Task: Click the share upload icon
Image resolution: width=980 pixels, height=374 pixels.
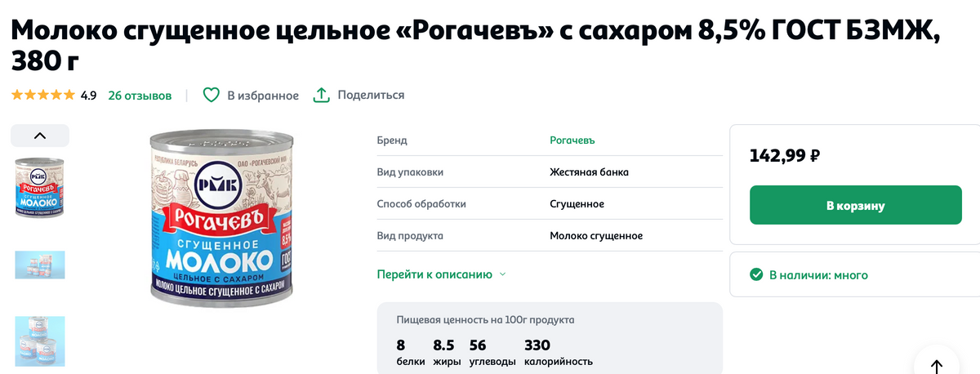Action: pyautogui.click(x=322, y=96)
